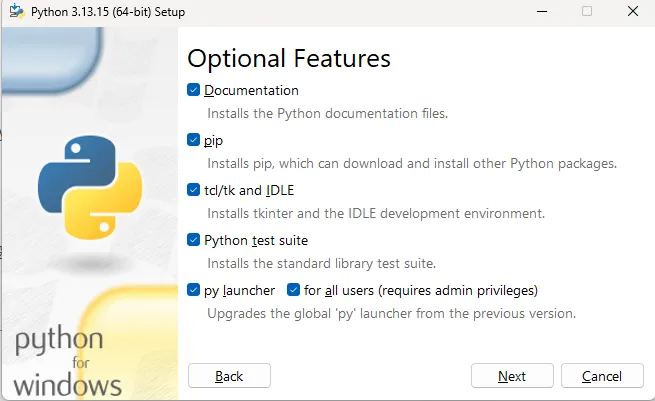Select the pip label text
The width and height of the screenshot is (655, 401).
click(213, 141)
